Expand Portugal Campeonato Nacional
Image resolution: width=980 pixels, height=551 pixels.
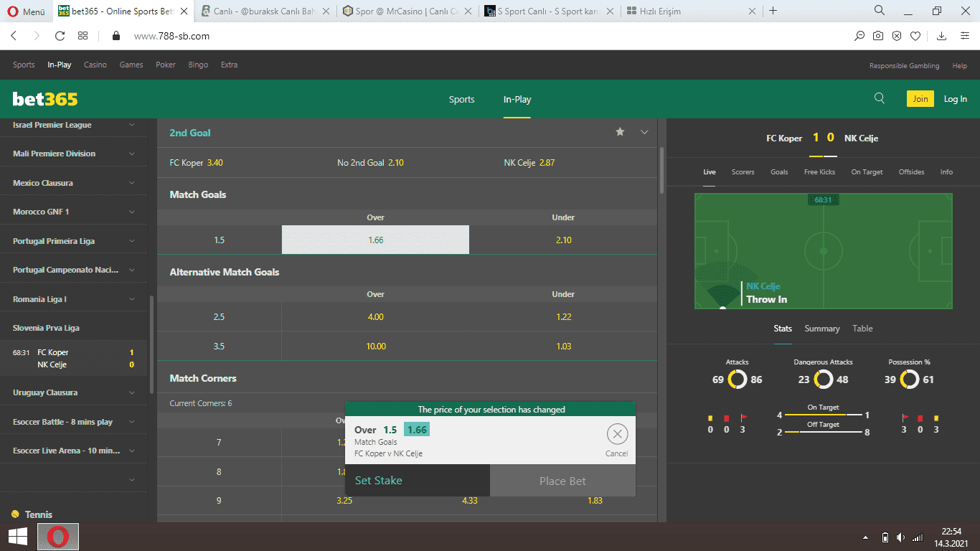tap(131, 270)
